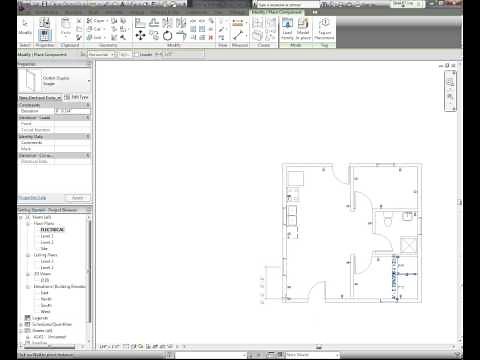480x360 pixels.
Task: Click the Apply button in Properties
Action: tap(77, 198)
